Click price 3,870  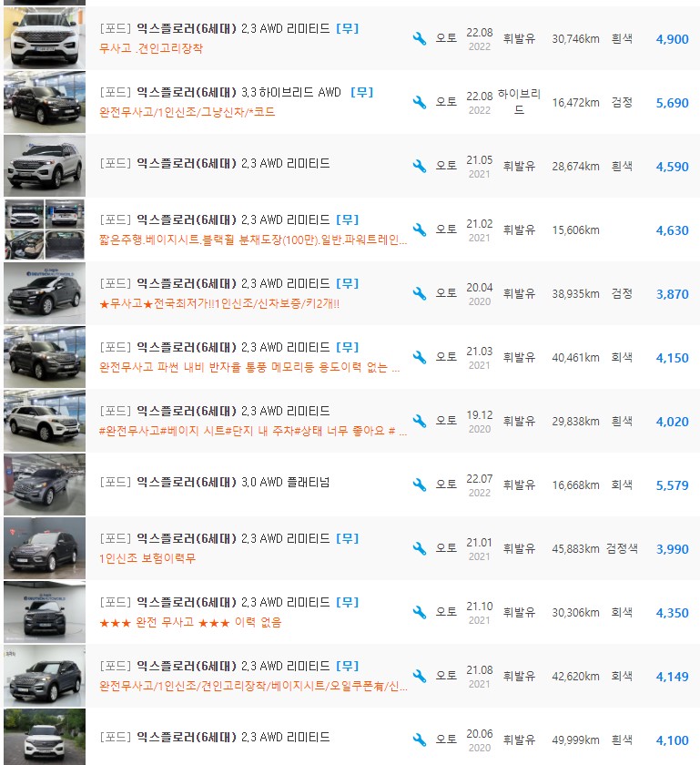[x=672, y=294]
